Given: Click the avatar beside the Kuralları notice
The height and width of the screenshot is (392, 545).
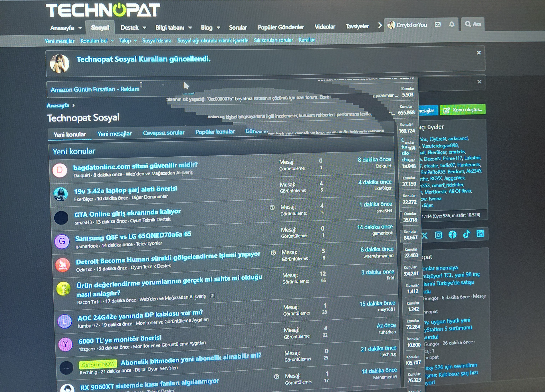Looking at the screenshot, I should point(59,64).
